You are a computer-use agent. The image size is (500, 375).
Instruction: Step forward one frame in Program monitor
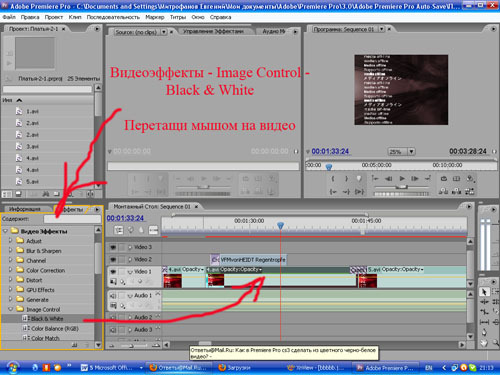(x=415, y=179)
